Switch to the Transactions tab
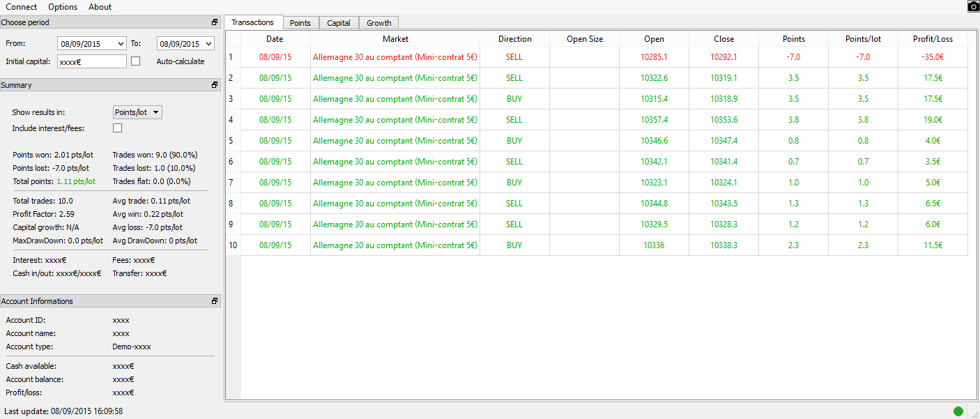The width and height of the screenshot is (980, 419). [253, 22]
